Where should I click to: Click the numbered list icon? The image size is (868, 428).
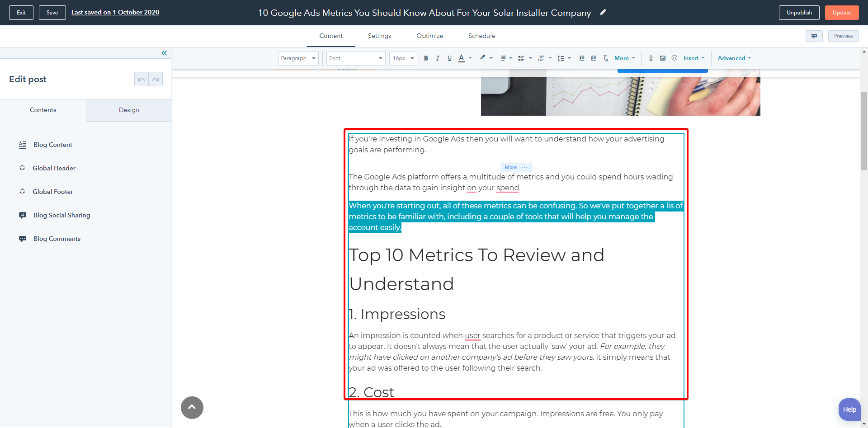[x=541, y=58]
